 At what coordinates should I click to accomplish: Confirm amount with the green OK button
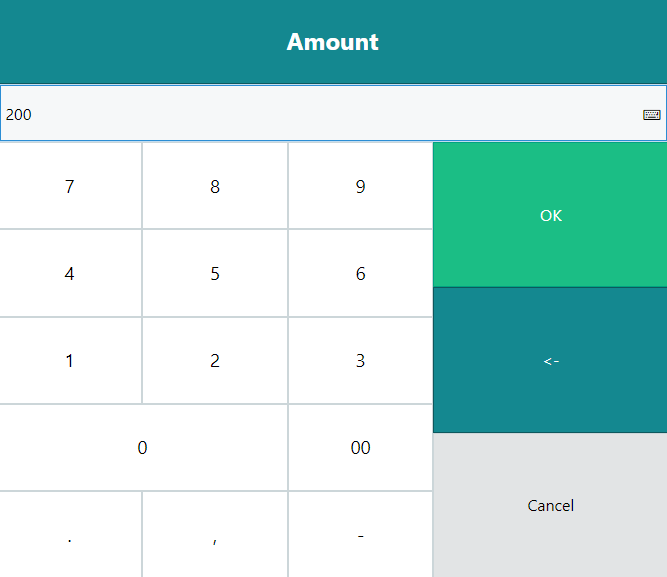click(x=550, y=215)
